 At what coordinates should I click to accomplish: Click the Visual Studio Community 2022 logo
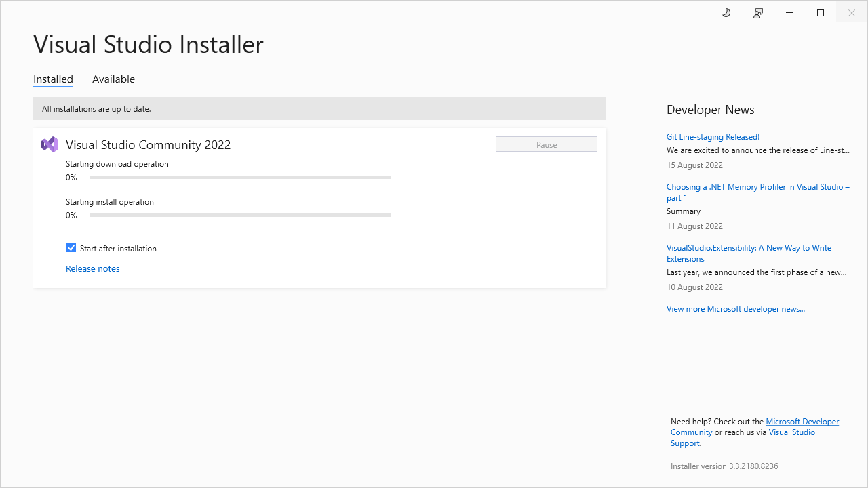(49, 144)
